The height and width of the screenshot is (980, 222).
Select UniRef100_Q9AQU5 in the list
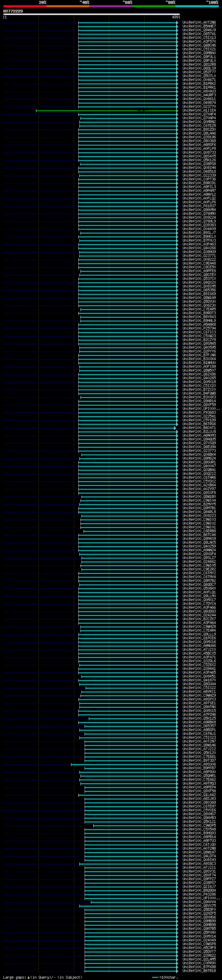199,439
